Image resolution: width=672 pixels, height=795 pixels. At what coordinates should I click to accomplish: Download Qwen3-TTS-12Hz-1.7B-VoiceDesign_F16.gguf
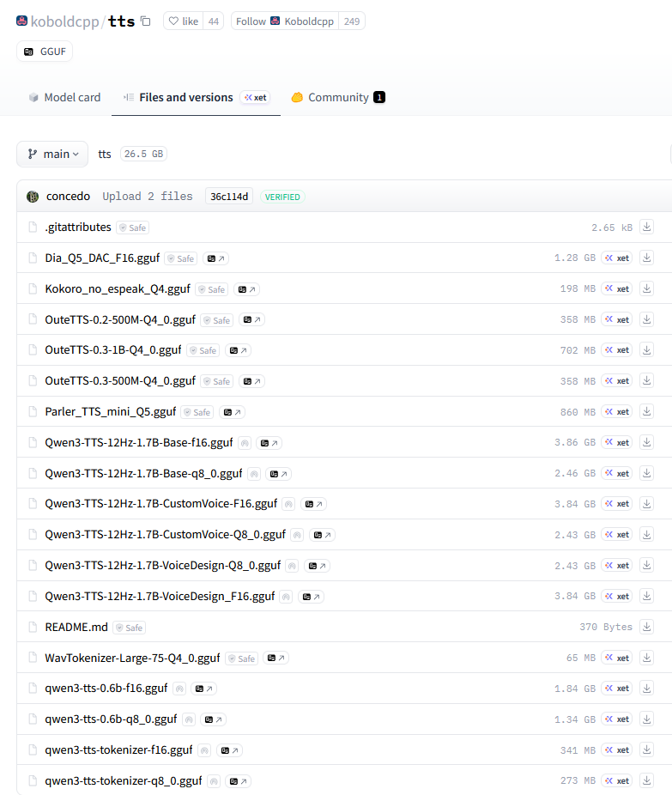pyautogui.click(x=646, y=596)
